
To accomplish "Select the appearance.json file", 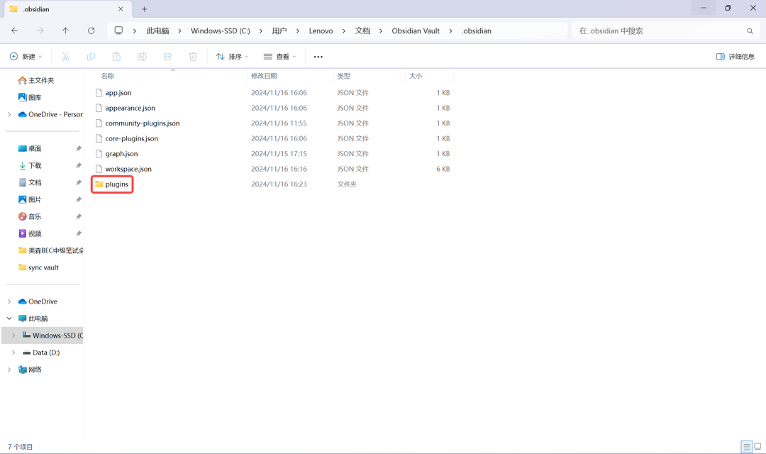I will pyautogui.click(x=130, y=108).
